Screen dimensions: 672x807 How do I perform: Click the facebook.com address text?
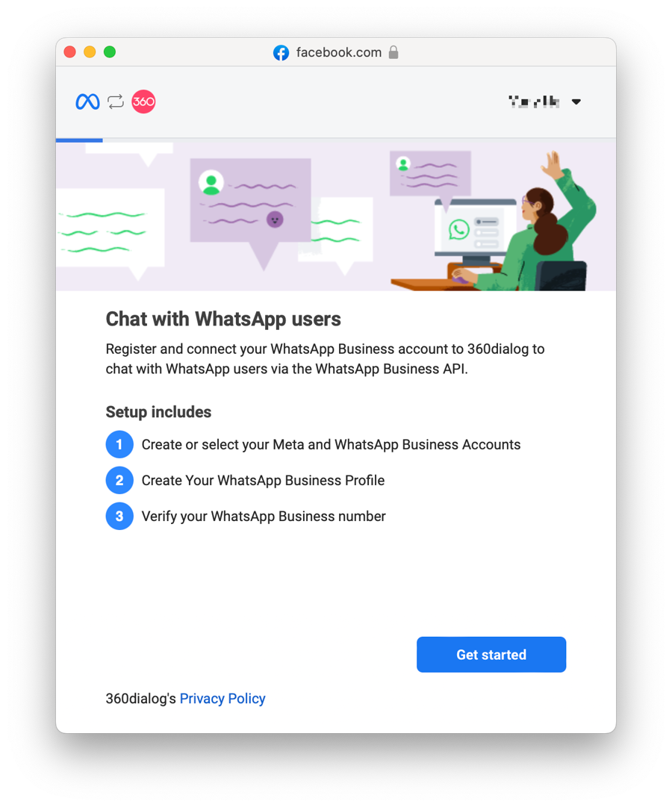[x=339, y=52]
